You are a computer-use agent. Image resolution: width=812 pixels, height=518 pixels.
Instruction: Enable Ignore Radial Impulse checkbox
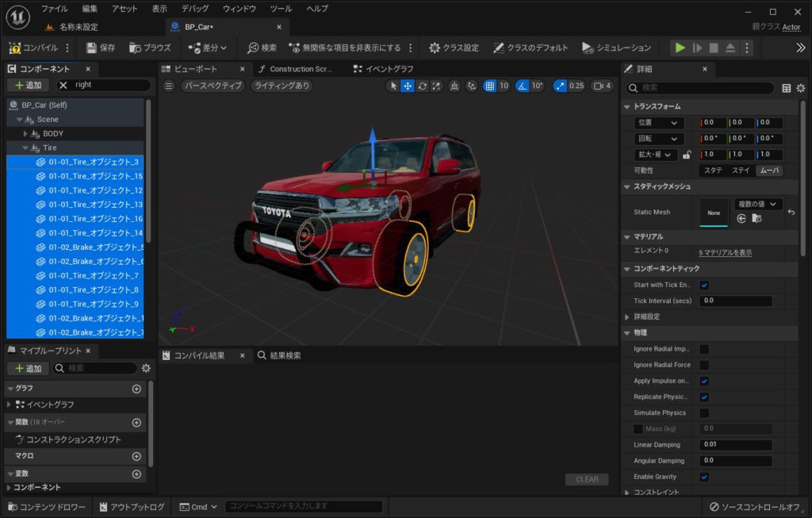[x=704, y=349]
